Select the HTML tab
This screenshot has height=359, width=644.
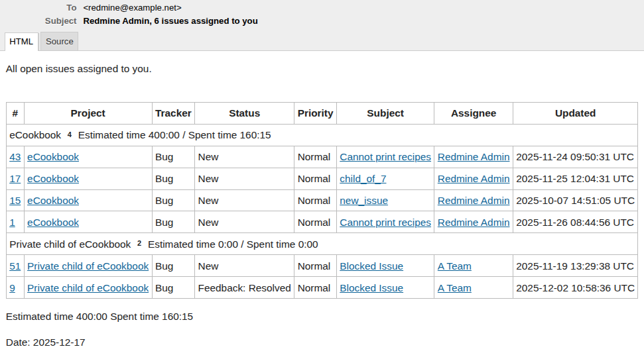pos(21,42)
